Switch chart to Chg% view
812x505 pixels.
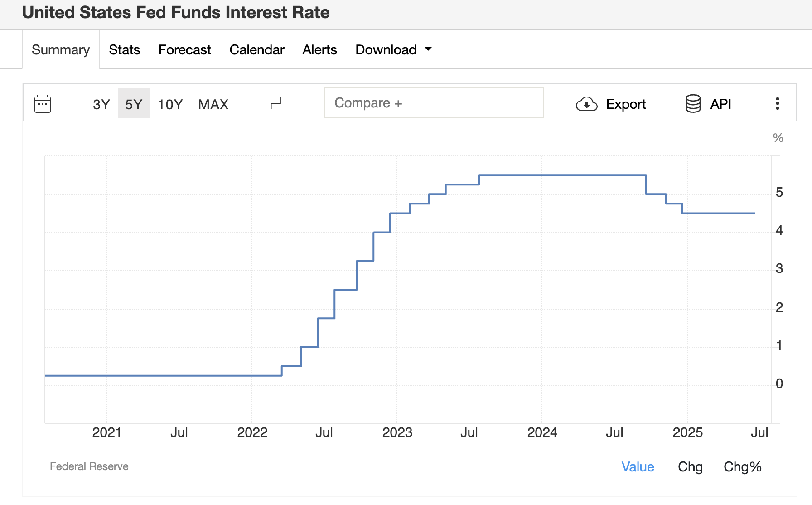(742, 466)
